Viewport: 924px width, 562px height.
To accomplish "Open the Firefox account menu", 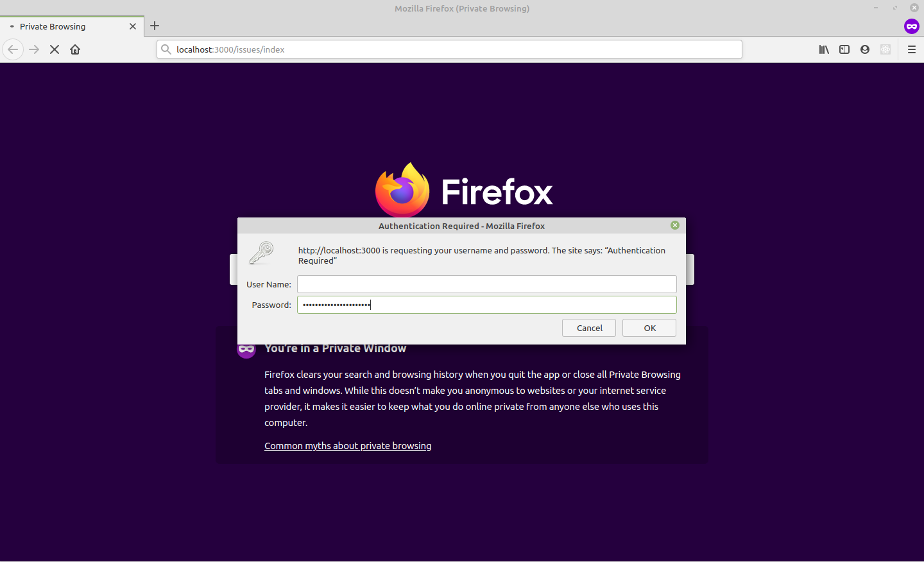I will tap(864, 49).
